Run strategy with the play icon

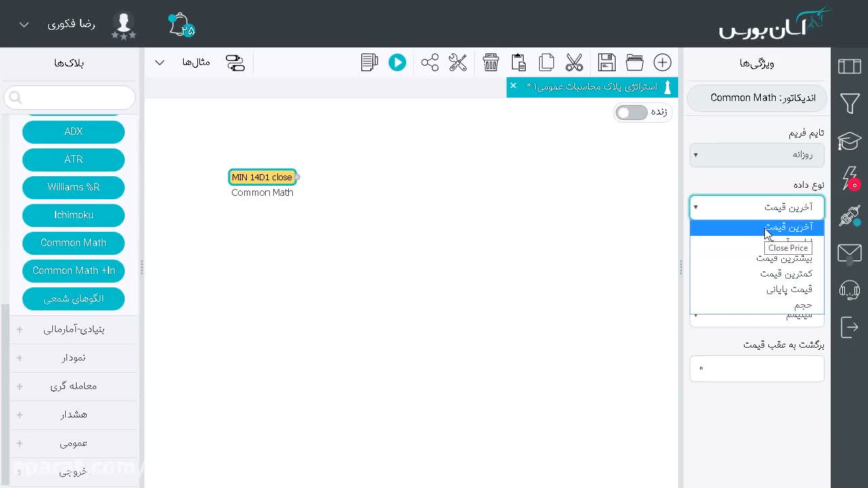(397, 63)
